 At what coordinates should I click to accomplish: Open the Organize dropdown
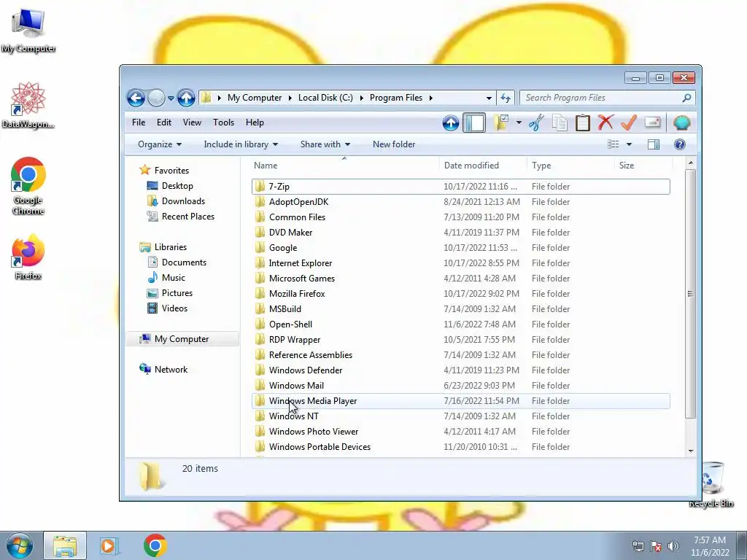pos(160,144)
